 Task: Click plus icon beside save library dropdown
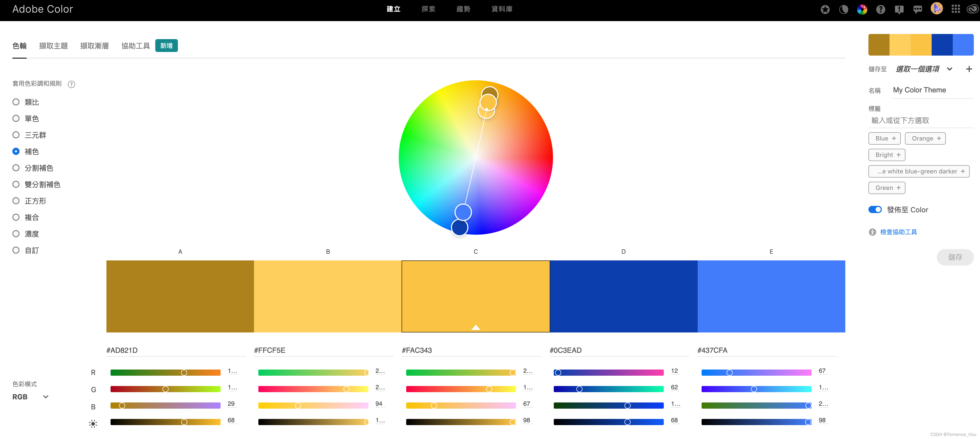pyautogui.click(x=969, y=69)
